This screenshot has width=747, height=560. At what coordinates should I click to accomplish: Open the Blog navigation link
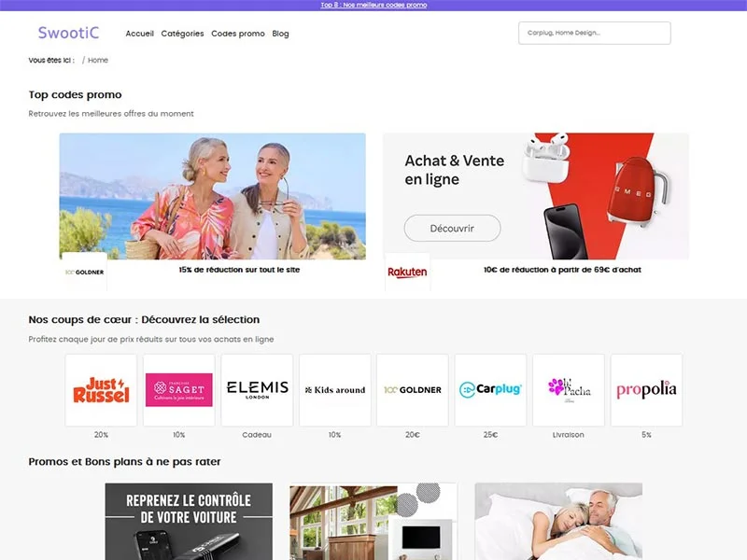tap(281, 34)
